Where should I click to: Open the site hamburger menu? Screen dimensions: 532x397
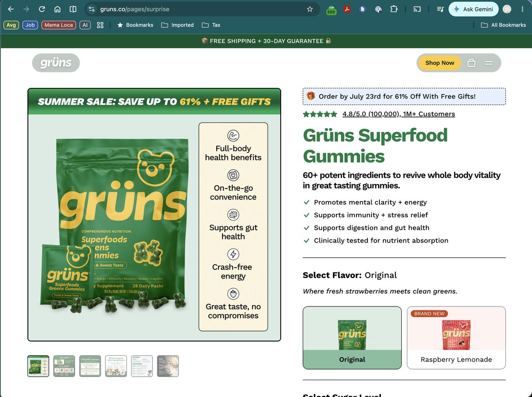[489, 63]
